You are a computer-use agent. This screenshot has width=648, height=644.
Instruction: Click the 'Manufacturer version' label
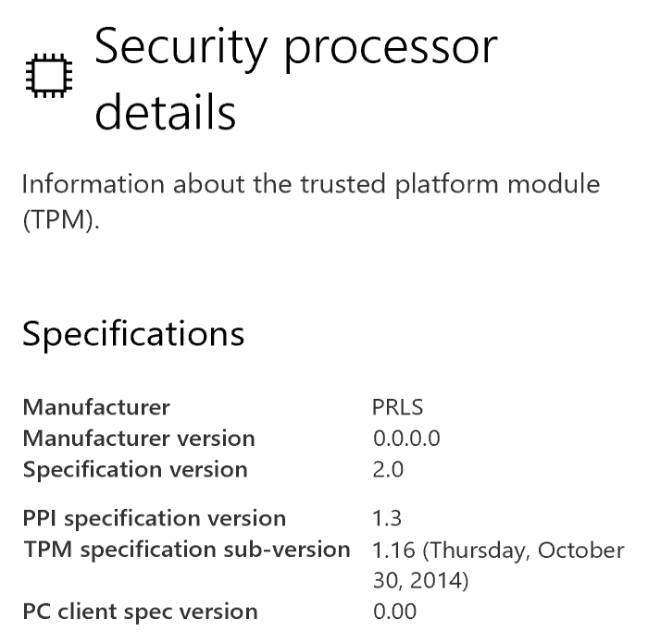(x=139, y=438)
